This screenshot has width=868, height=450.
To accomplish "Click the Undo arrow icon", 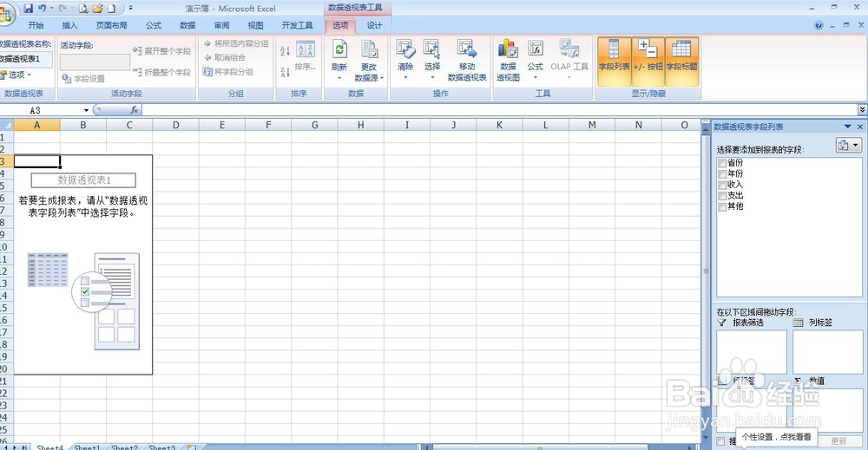I will pos(42,9).
